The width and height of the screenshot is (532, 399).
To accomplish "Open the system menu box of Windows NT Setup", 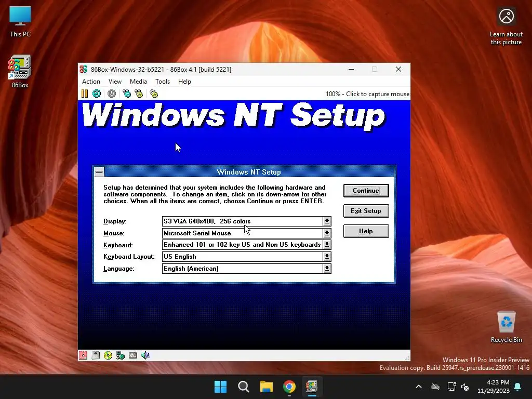I will coord(99,172).
